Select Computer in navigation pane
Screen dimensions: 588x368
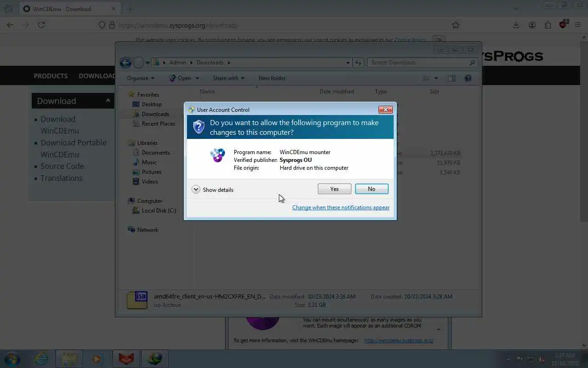tap(145, 201)
